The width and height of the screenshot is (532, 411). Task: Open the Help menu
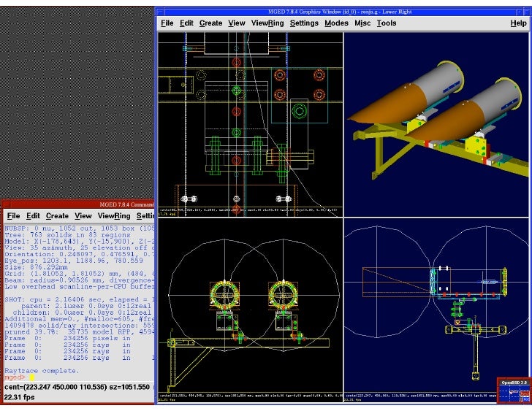point(518,23)
